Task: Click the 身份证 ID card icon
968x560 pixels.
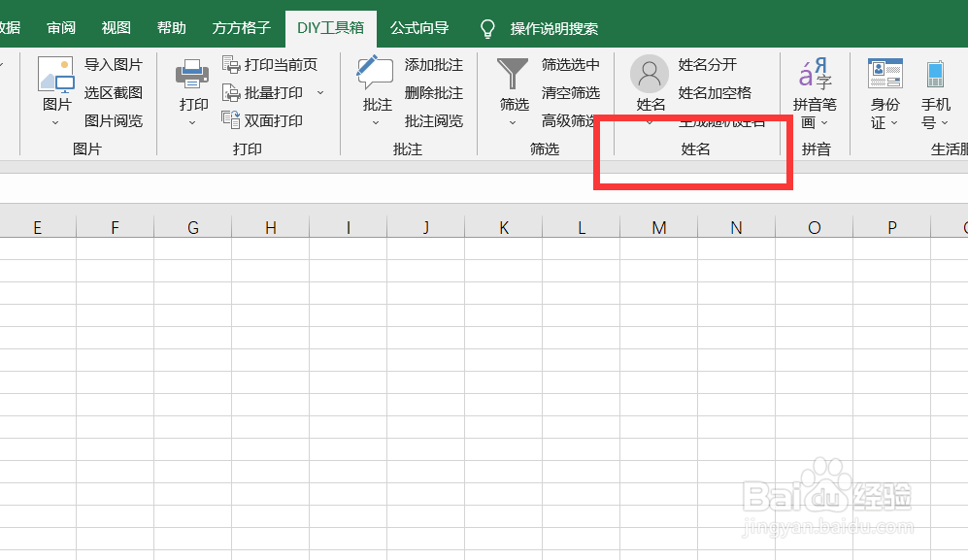Action: coord(885,74)
